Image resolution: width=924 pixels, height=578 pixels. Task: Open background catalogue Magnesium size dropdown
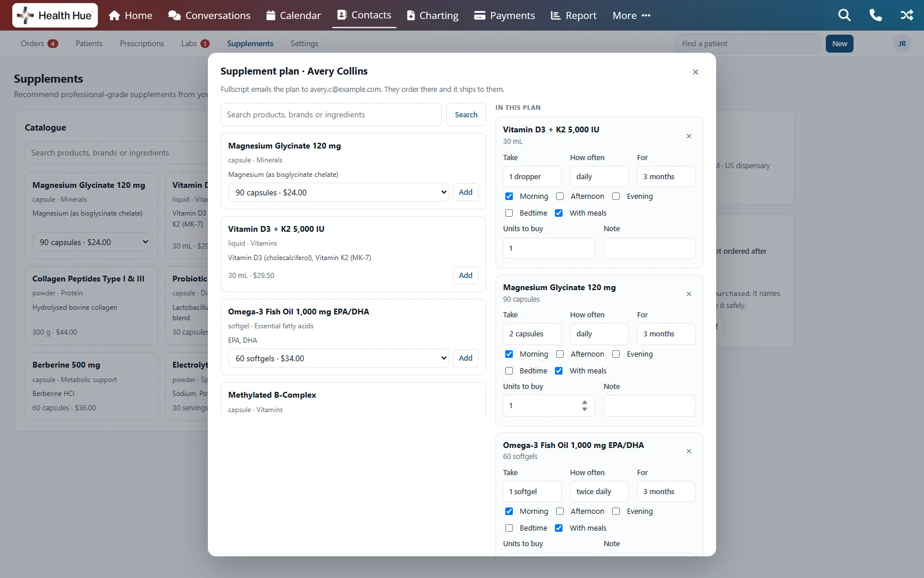tap(92, 242)
